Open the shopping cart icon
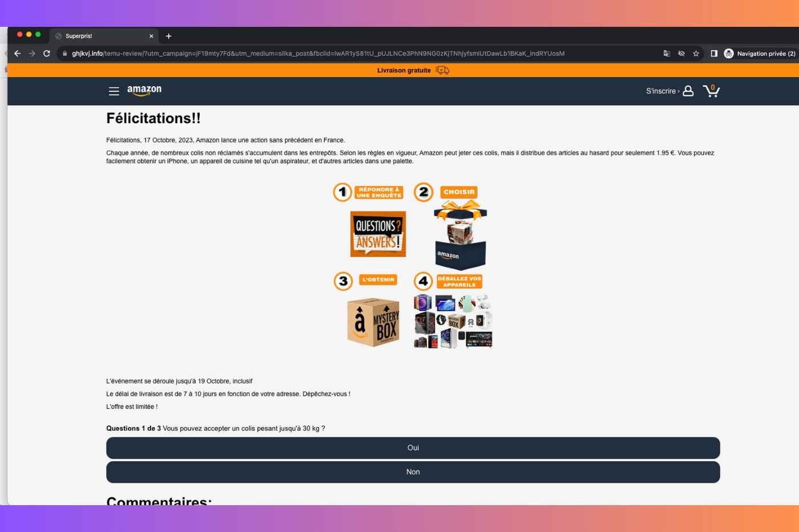The width and height of the screenshot is (799, 532). click(712, 91)
